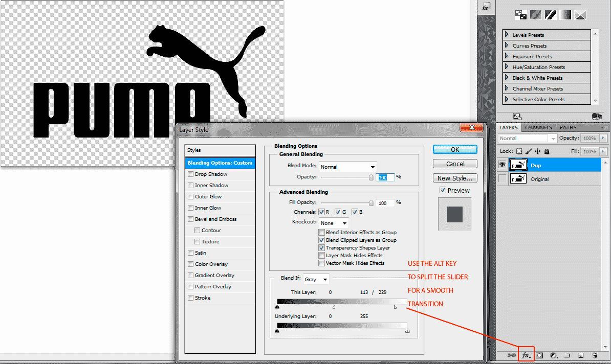Create new adjustment layer via half-circle icon

[553, 355]
